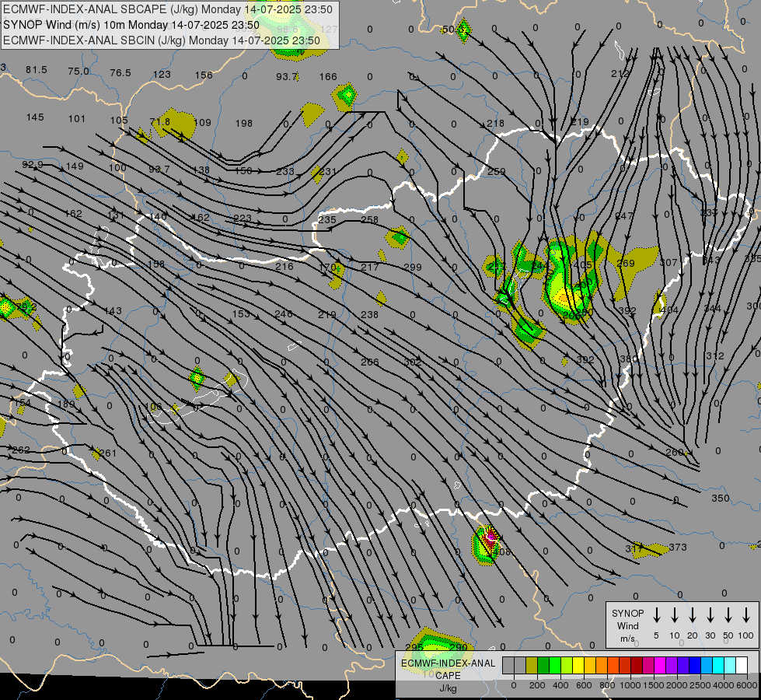The image size is (761, 700).
Task: Pick the dark green swatch after 200 label
Action: 543,665
